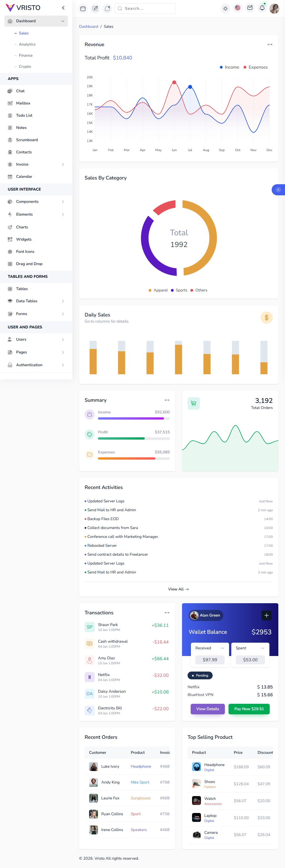Expand the Dashboard sidebar menu
This screenshot has height=868, width=285.
coord(36,21)
